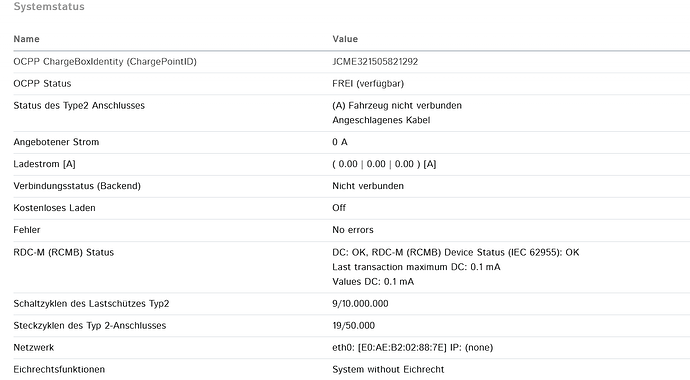Select the Kostenloses Laden Off value
This screenshot has width=690, height=380.
(x=339, y=208)
